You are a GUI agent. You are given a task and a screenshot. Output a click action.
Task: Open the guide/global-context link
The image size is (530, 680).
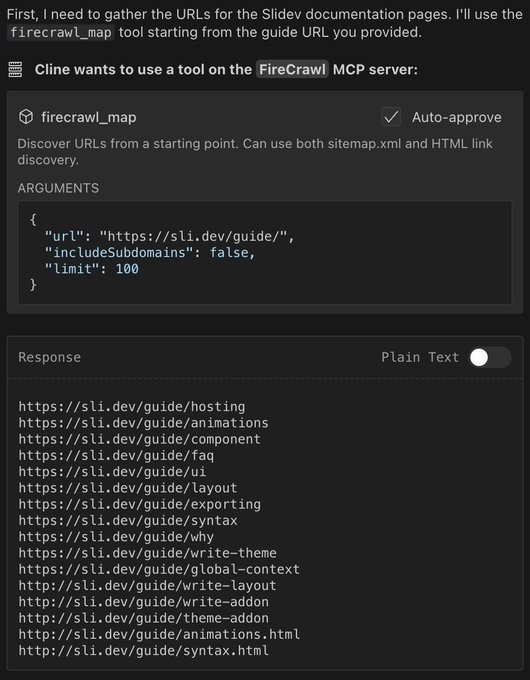click(x=159, y=569)
